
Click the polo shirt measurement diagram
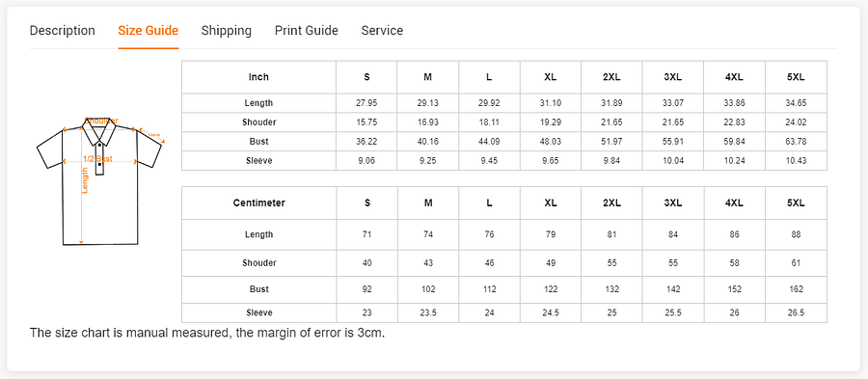(x=100, y=181)
